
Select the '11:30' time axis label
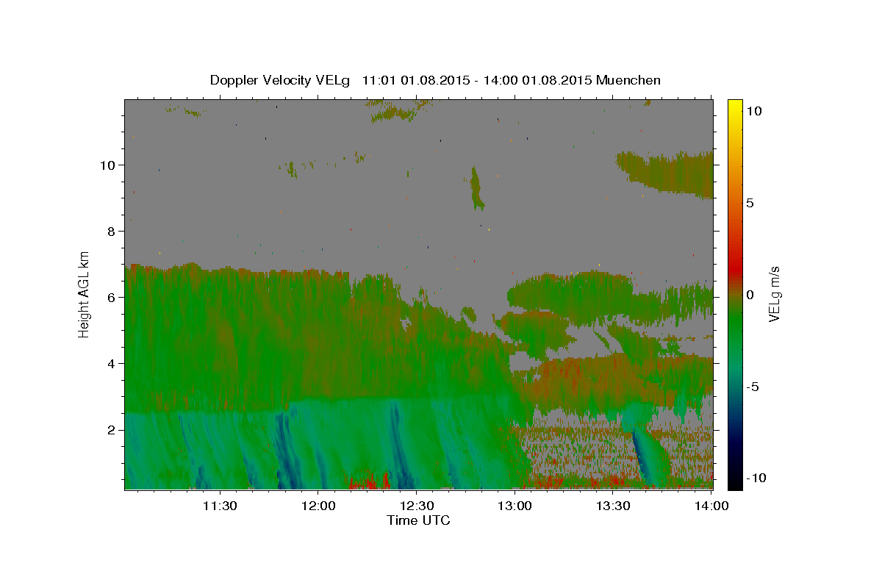220,506
